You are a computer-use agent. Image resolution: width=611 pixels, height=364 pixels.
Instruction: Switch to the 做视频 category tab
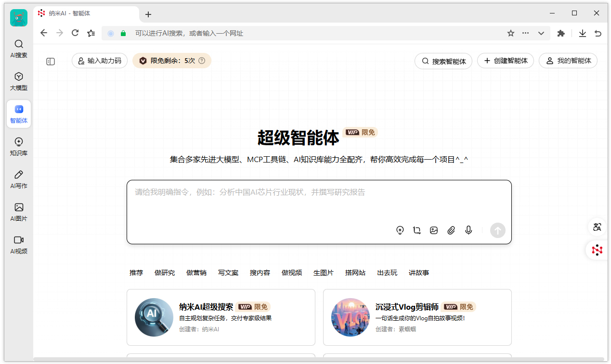tap(291, 273)
